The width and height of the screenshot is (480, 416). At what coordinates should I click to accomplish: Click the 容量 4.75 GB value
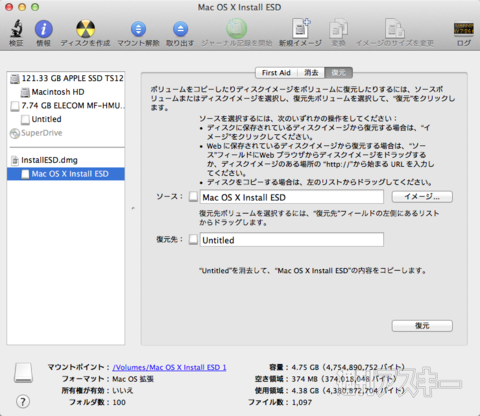pyautogui.click(x=348, y=367)
